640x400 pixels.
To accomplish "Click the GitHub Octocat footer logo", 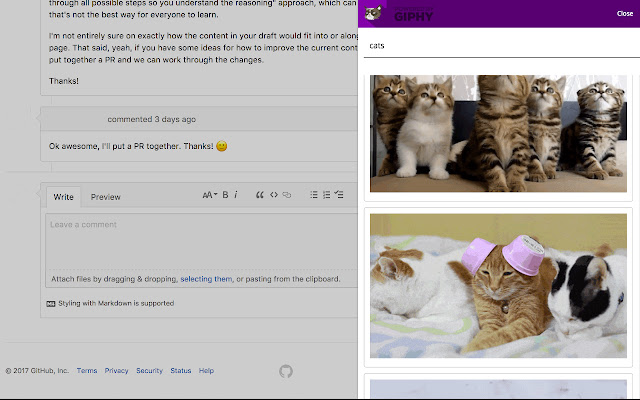I will [x=286, y=371].
